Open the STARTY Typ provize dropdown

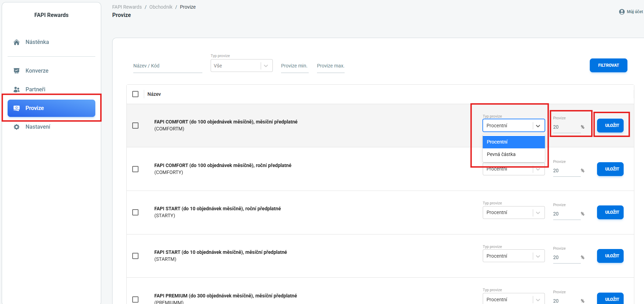pos(514,212)
